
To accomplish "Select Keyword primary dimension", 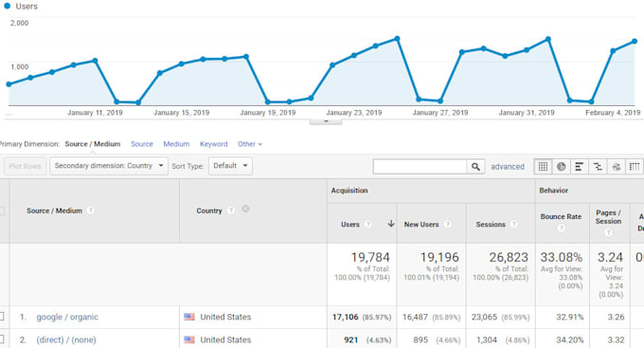I will coord(214,144).
